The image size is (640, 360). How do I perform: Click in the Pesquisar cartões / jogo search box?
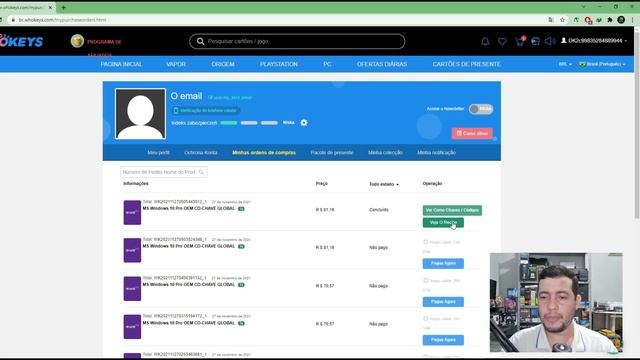(297, 41)
